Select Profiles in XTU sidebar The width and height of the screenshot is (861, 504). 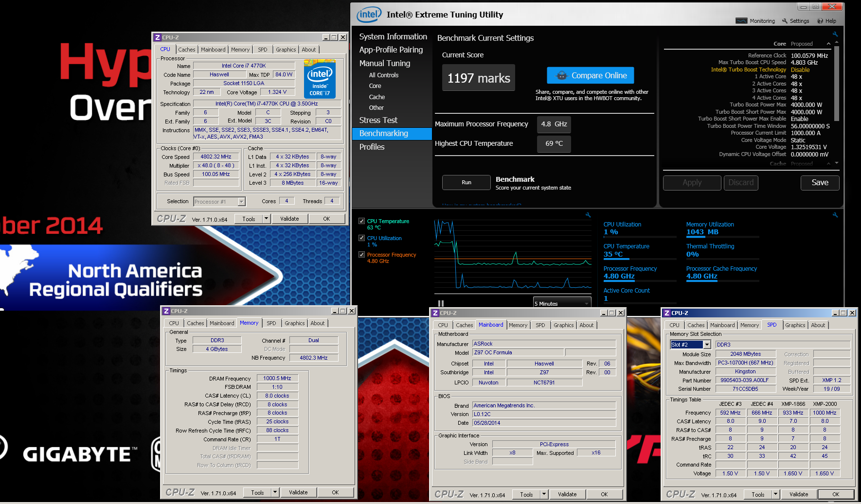[372, 147]
